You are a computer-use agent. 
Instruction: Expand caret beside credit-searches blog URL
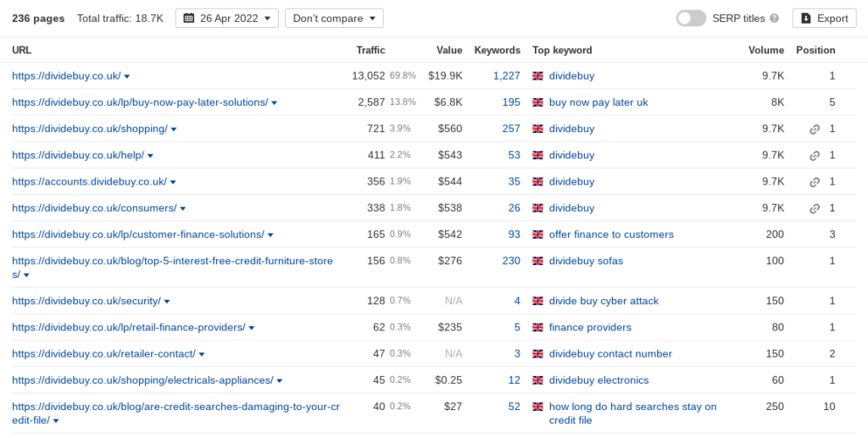click(x=56, y=421)
